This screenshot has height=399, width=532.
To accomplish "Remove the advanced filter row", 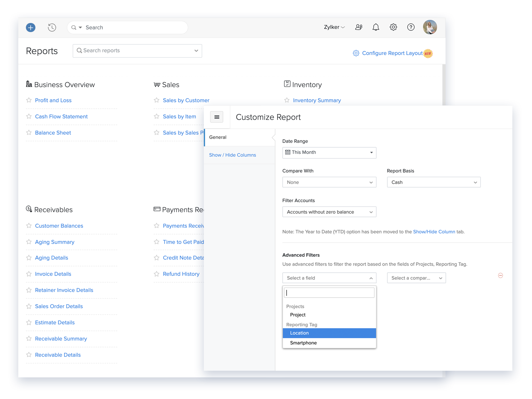I will coord(500,276).
